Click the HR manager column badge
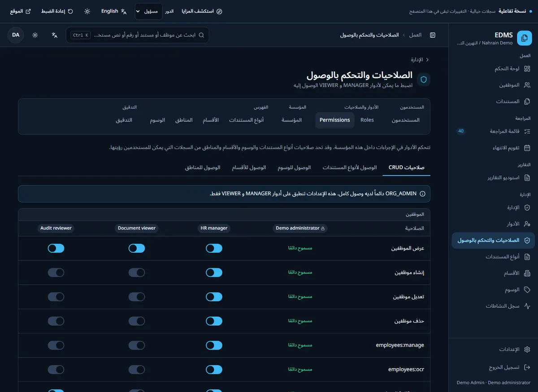The image size is (538, 392). click(214, 228)
